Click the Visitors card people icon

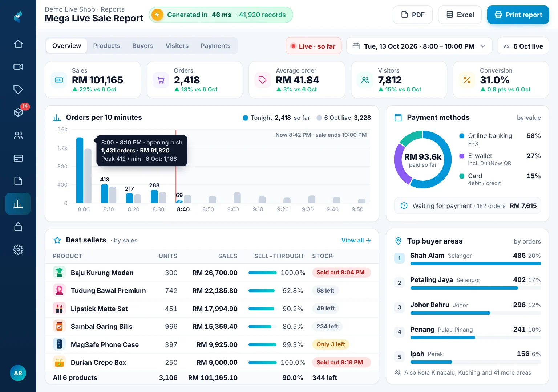point(365,80)
